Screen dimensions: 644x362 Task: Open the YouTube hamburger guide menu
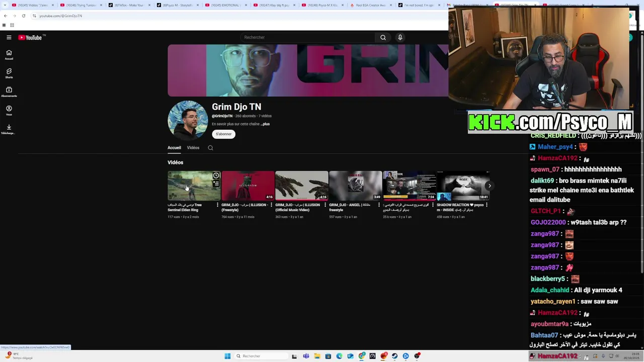9,37
